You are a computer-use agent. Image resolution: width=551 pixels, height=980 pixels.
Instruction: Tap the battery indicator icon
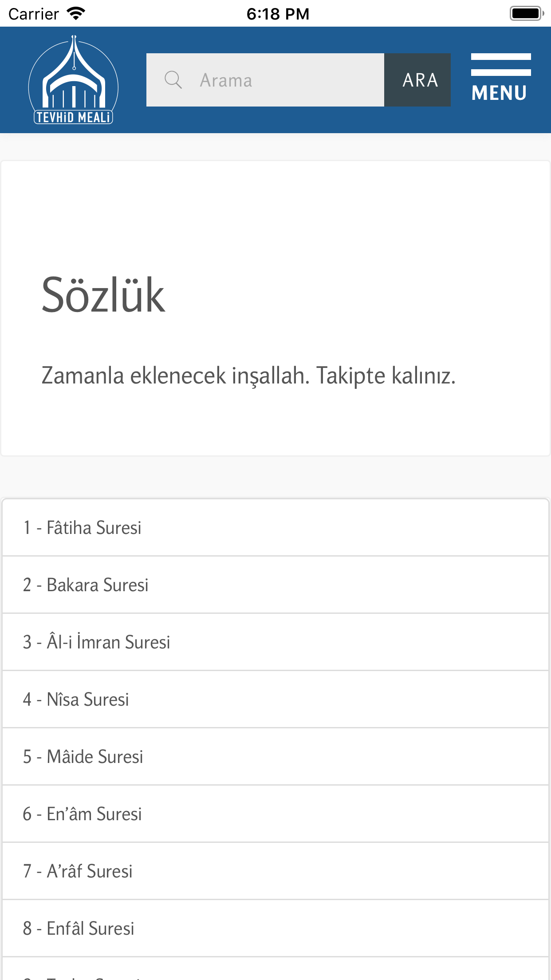[527, 12]
